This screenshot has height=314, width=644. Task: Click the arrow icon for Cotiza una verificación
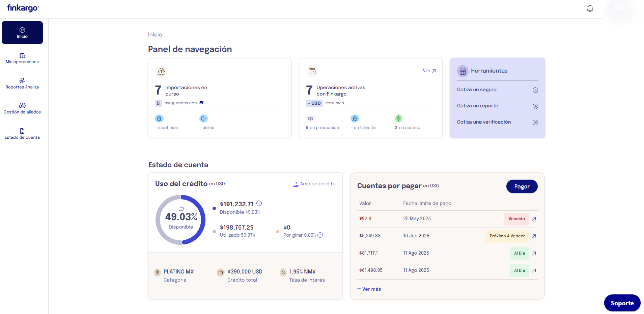(x=535, y=123)
